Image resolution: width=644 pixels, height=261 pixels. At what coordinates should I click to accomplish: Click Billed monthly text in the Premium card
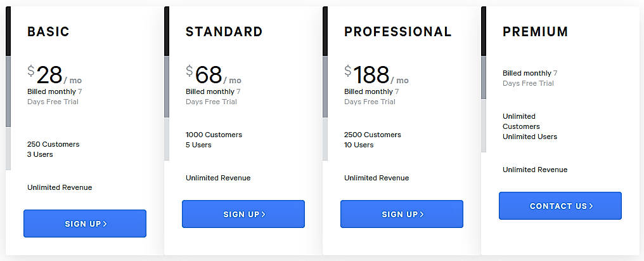[x=527, y=73]
